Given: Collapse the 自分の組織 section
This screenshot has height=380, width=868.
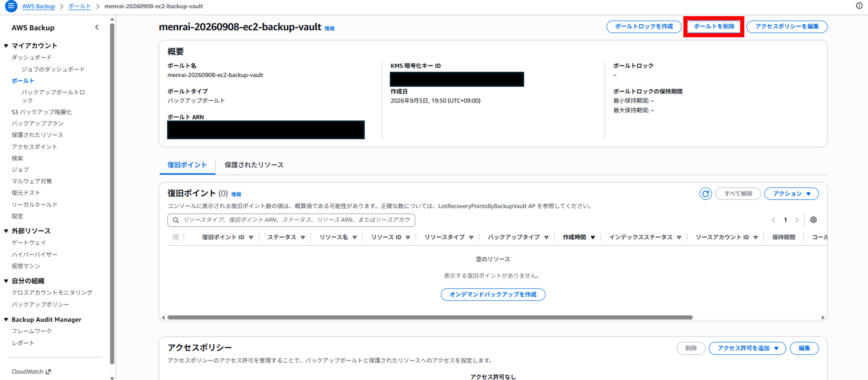Looking at the screenshot, I should [6, 281].
